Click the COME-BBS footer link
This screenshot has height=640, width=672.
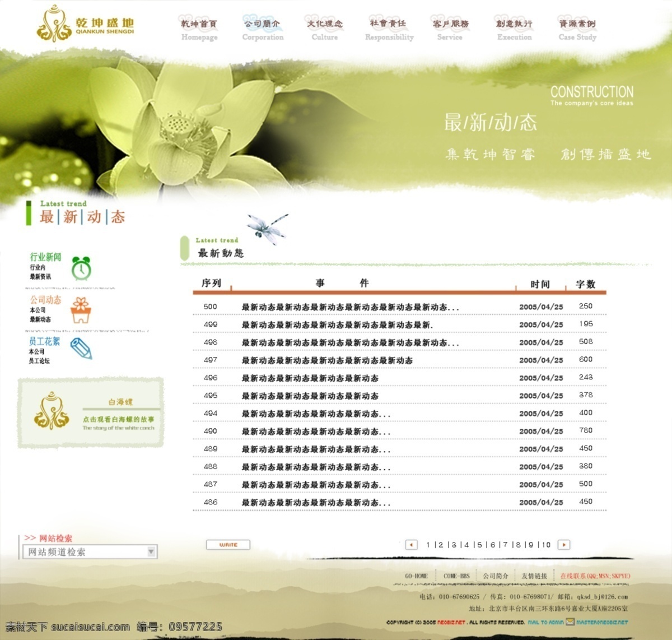point(456,576)
